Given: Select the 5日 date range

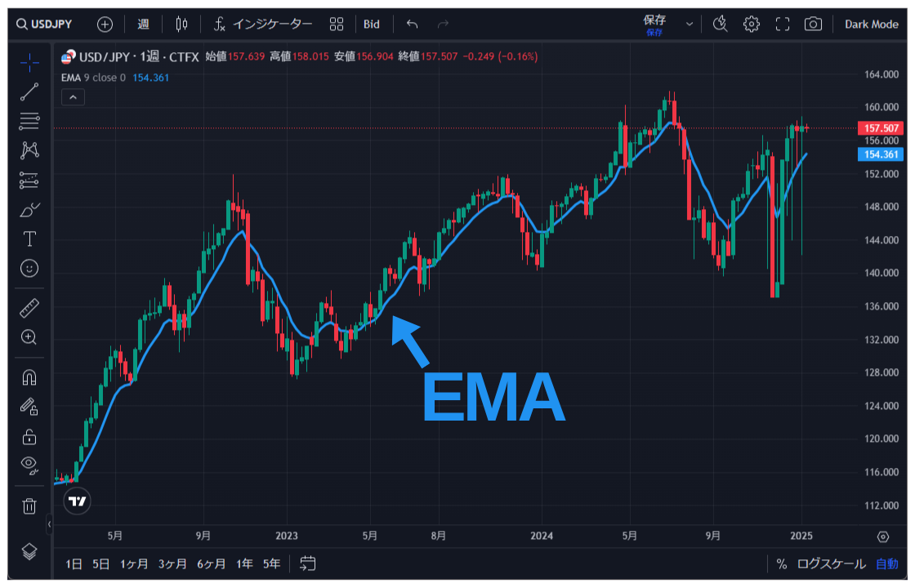Looking at the screenshot, I should pyautogui.click(x=101, y=564).
